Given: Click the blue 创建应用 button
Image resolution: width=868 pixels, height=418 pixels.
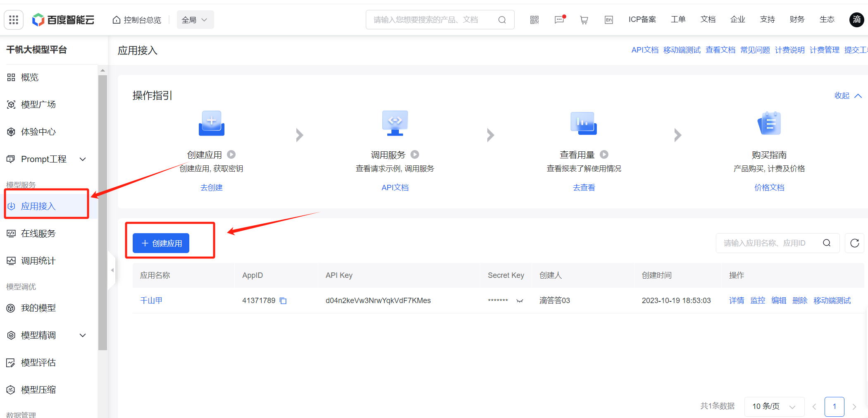Looking at the screenshot, I should [161, 243].
